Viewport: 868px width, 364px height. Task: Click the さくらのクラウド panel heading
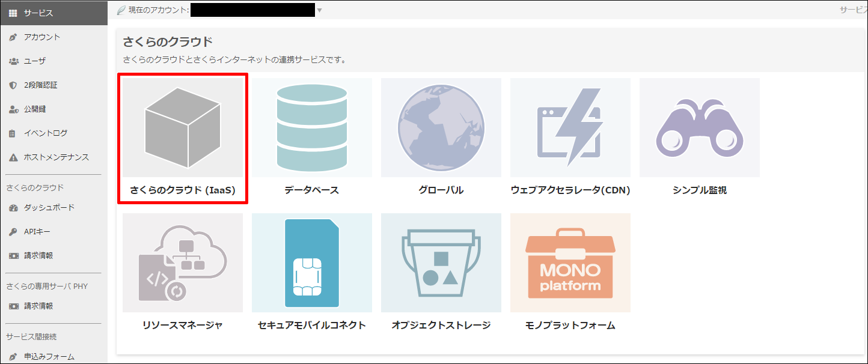click(x=168, y=42)
